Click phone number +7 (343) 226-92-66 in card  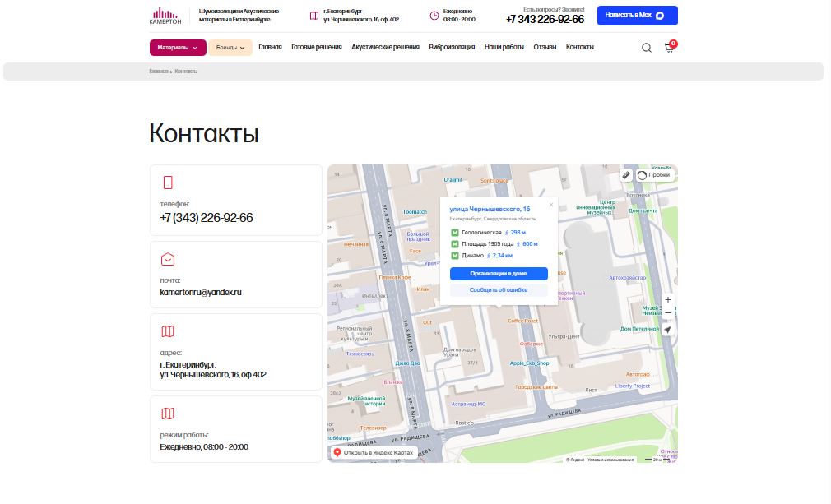pos(207,218)
